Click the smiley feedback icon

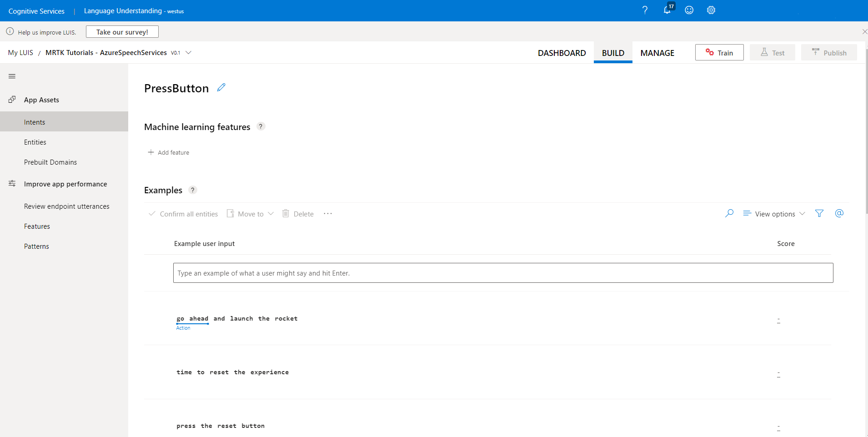click(x=689, y=10)
